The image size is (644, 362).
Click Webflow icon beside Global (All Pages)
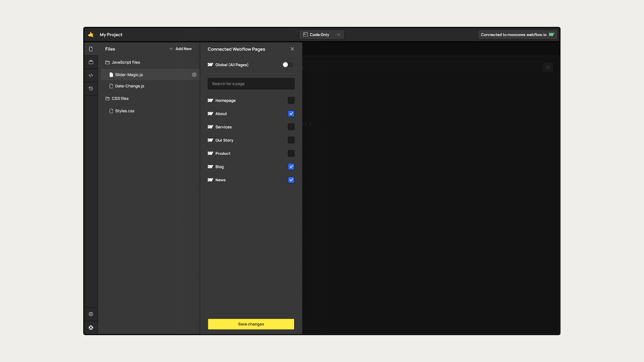[x=210, y=65]
